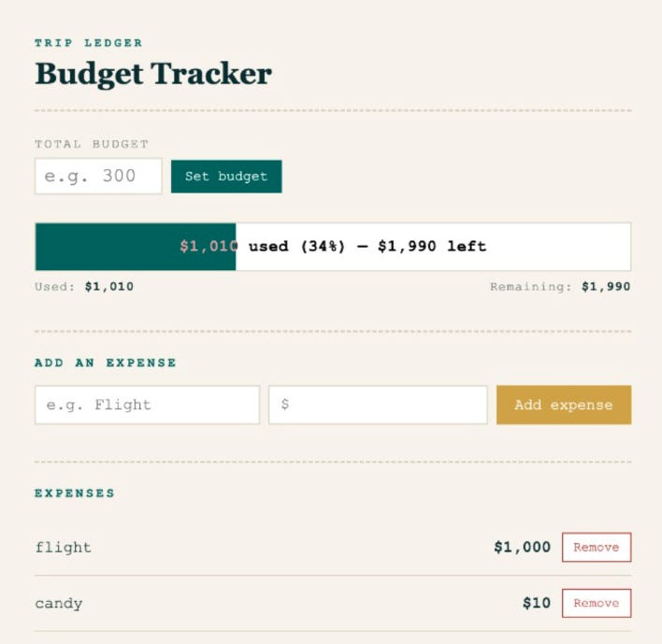Focus the dollar amount input field

(x=378, y=405)
